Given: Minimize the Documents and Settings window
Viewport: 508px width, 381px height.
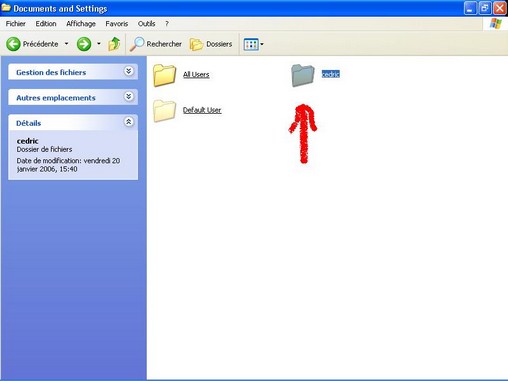Looking at the screenshot, I should click(470, 8).
